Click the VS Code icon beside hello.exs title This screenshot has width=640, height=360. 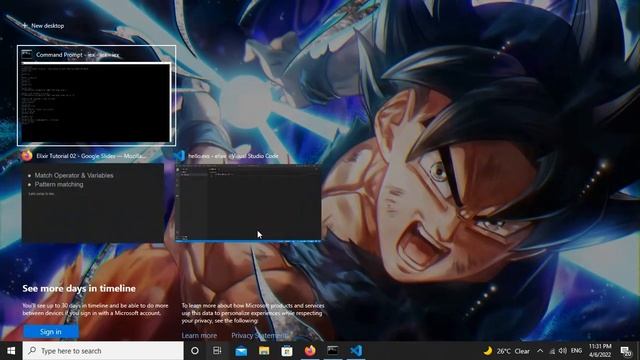point(180,156)
